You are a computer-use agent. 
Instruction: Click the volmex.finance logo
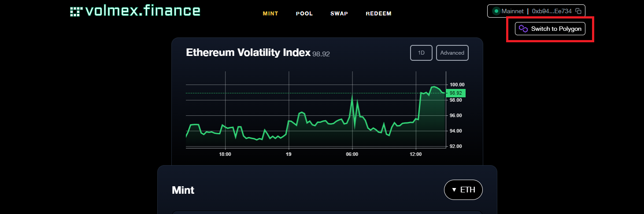click(x=135, y=11)
